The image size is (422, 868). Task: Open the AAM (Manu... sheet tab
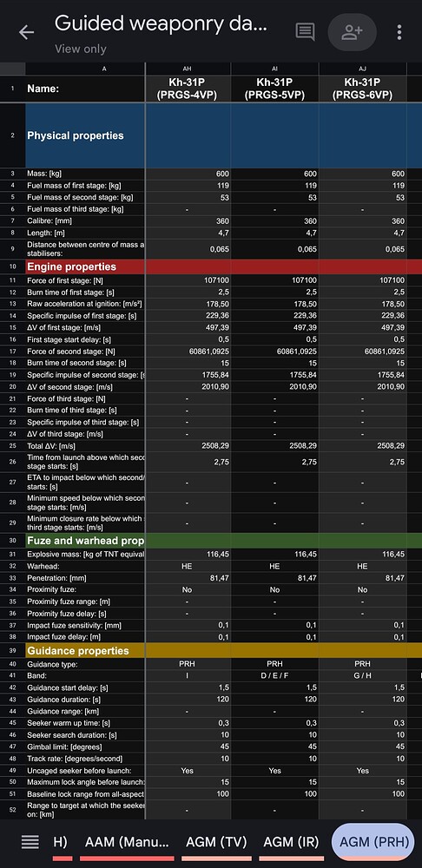128,842
